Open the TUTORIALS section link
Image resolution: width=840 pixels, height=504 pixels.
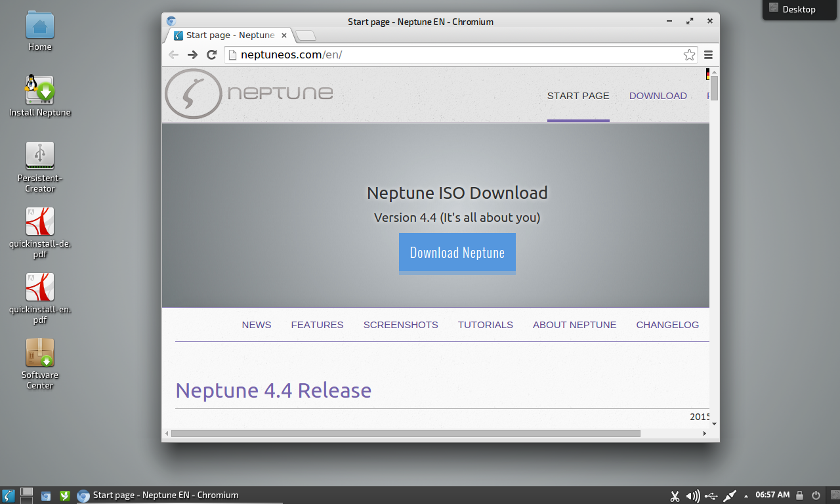(x=486, y=325)
